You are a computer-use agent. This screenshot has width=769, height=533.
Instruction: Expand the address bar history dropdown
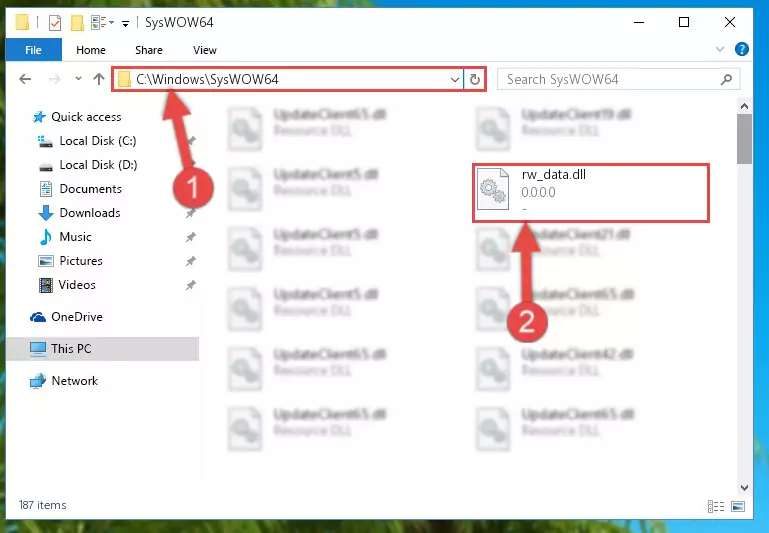tap(455, 79)
